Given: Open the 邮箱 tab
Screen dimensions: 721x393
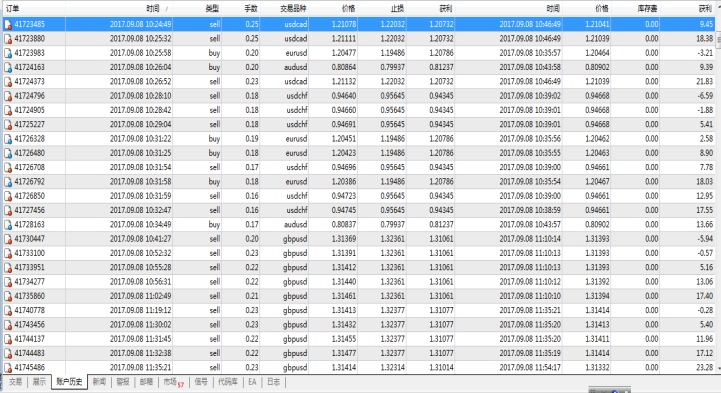Looking at the screenshot, I should pyautogui.click(x=146, y=382).
